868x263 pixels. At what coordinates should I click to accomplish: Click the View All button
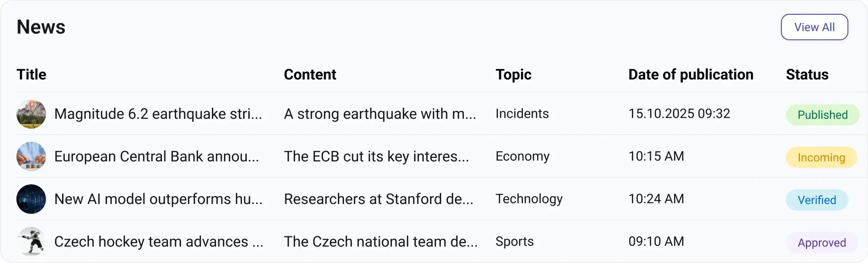tap(814, 27)
